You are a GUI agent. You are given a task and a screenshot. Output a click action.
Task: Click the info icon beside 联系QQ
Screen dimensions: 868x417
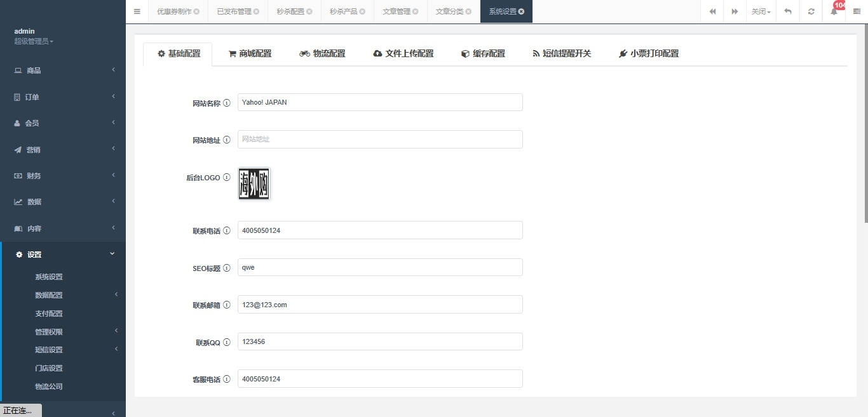tap(227, 343)
